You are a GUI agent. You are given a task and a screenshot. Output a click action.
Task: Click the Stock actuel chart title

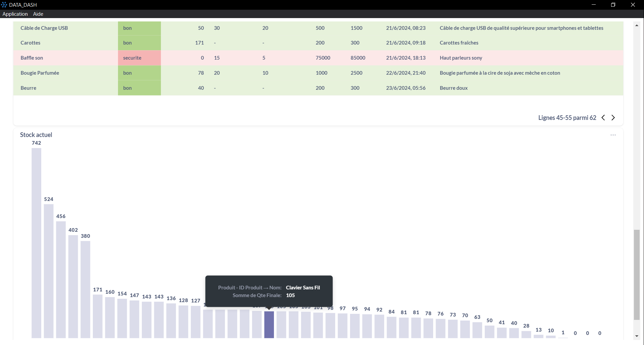(36, 135)
